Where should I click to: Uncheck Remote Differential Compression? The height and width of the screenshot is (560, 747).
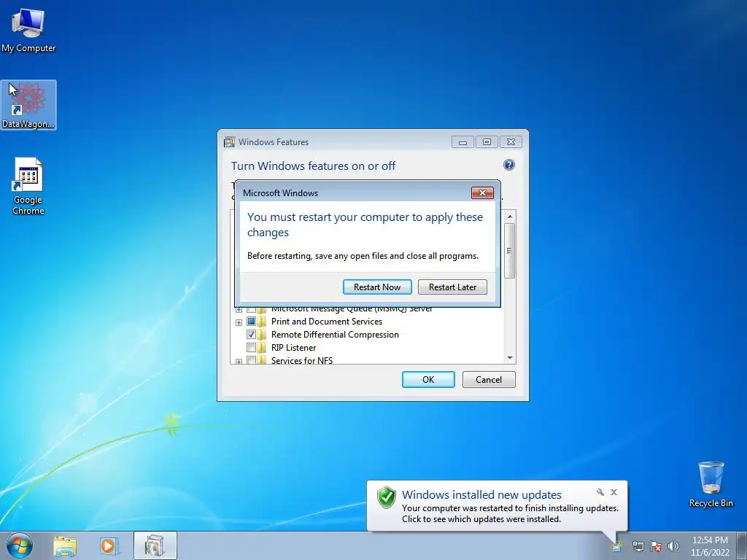[251, 334]
